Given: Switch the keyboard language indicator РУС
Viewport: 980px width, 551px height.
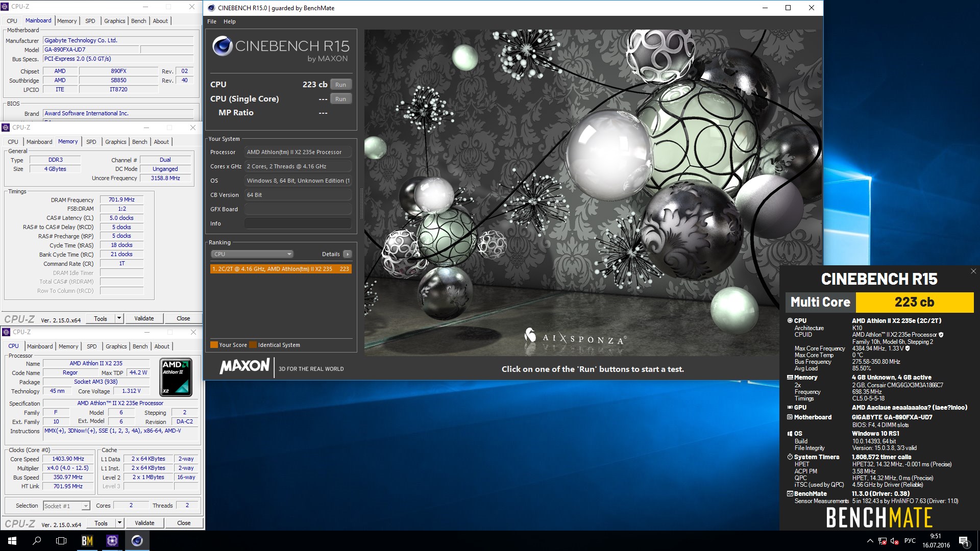Looking at the screenshot, I should [910, 541].
